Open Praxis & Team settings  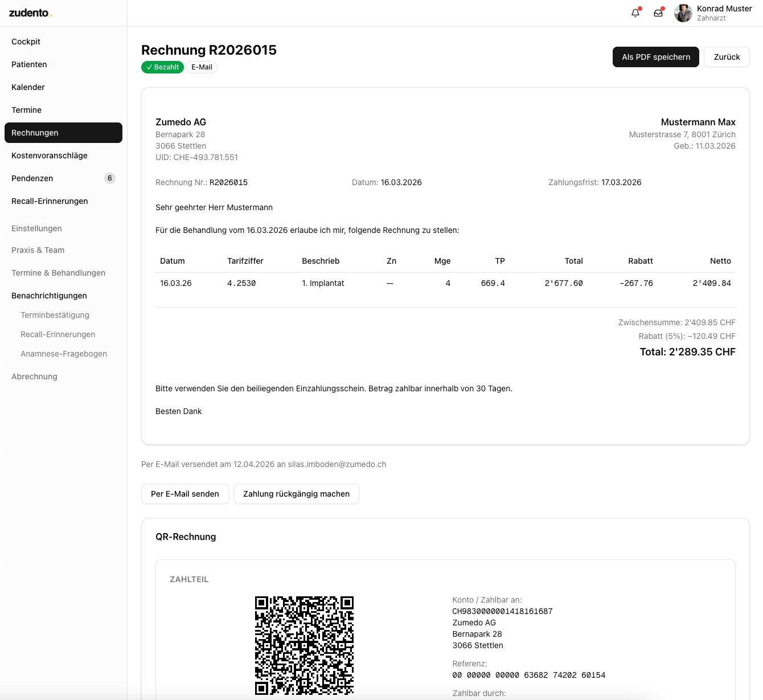63,250
